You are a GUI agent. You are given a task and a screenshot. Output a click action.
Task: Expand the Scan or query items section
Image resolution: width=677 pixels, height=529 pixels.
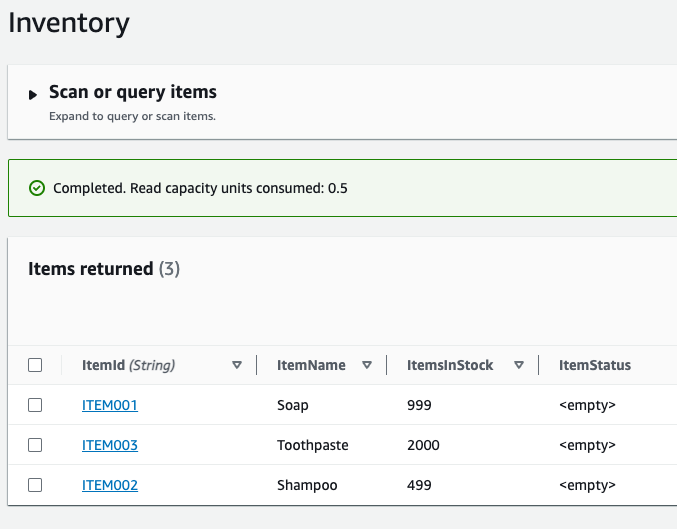33,95
